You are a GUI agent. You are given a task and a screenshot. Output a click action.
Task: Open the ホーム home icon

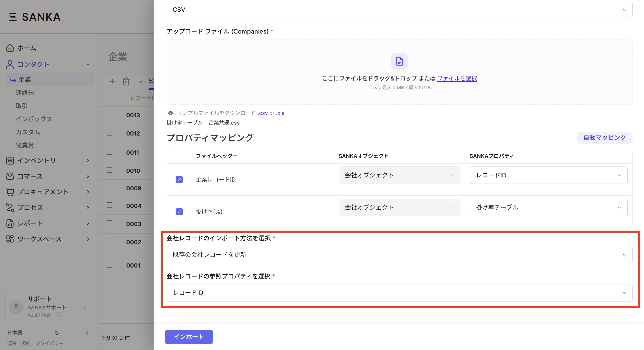tap(10, 48)
